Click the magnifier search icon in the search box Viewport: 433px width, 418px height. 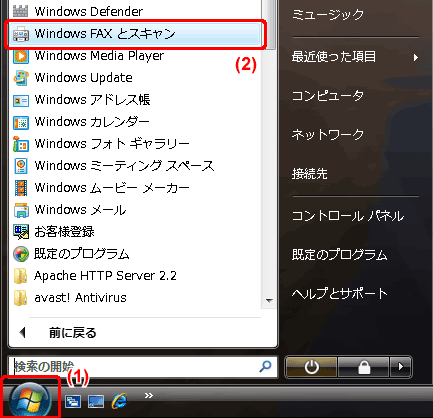pos(265,366)
